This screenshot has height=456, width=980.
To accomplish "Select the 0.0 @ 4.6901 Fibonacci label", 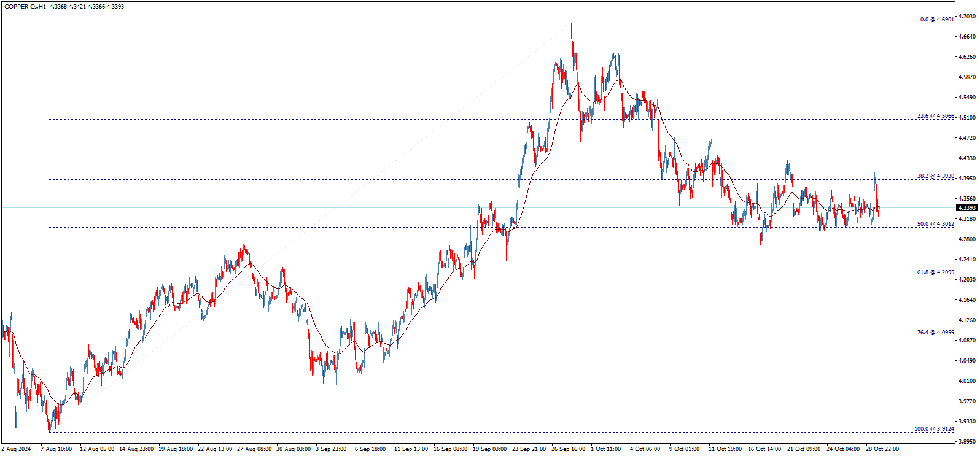I will pos(937,20).
